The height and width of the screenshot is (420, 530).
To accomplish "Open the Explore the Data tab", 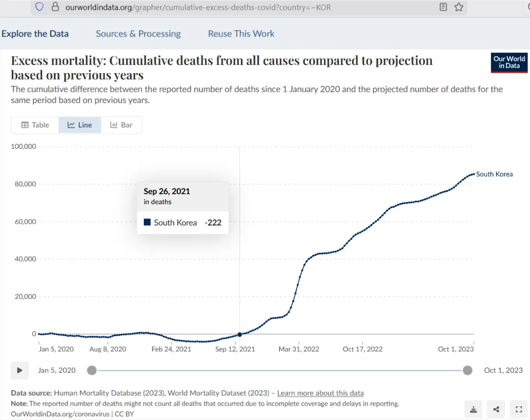I will point(35,34).
